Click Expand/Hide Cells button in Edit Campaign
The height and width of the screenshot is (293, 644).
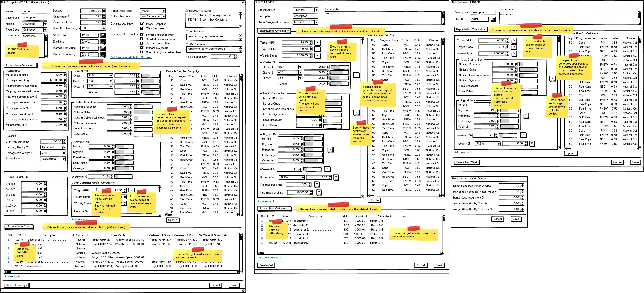click(x=18, y=226)
